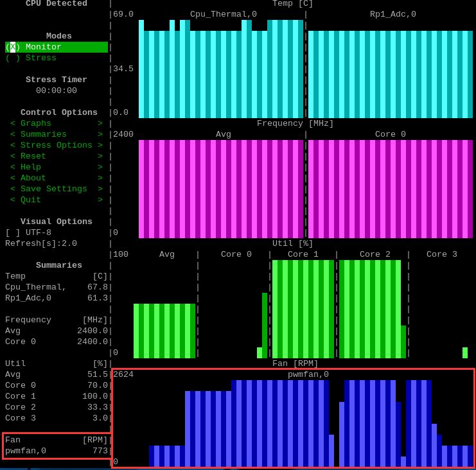The width and height of the screenshot is (476, 470).
Task: Click the Core 1 utilization graph
Action: [x=303, y=308]
